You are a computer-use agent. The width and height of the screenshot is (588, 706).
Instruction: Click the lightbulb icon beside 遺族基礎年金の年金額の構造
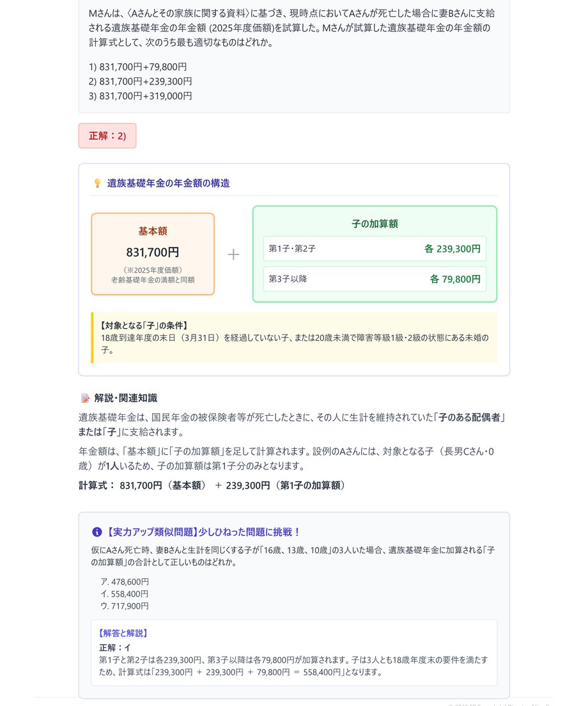tap(97, 184)
